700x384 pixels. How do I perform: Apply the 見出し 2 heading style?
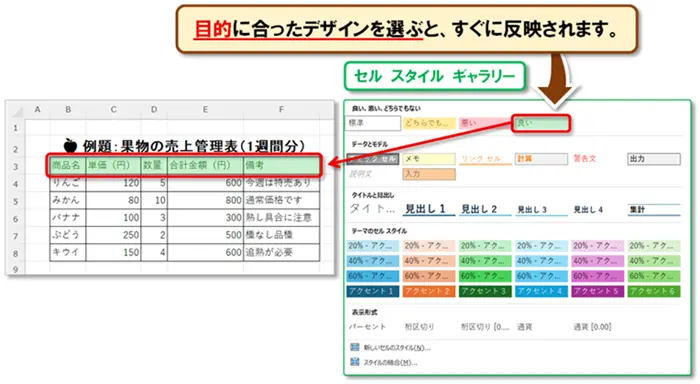[x=485, y=209]
